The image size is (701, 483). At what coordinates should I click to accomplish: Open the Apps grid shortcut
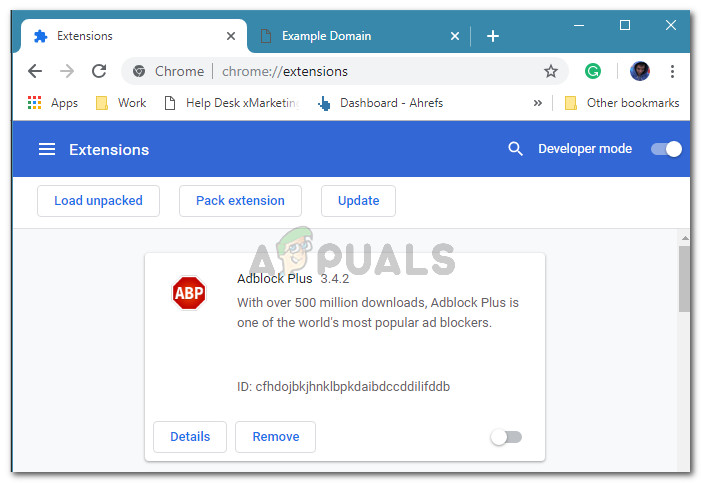[x=53, y=103]
